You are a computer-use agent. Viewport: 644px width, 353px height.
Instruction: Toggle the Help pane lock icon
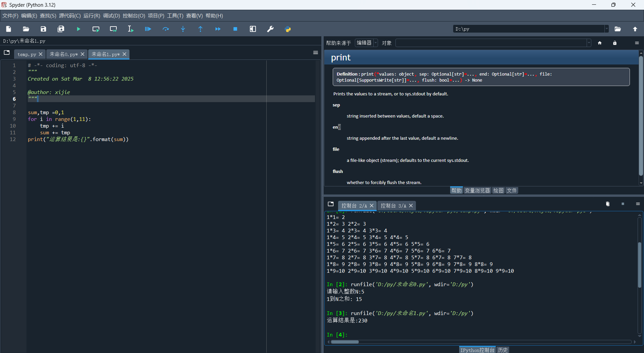click(x=614, y=43)
